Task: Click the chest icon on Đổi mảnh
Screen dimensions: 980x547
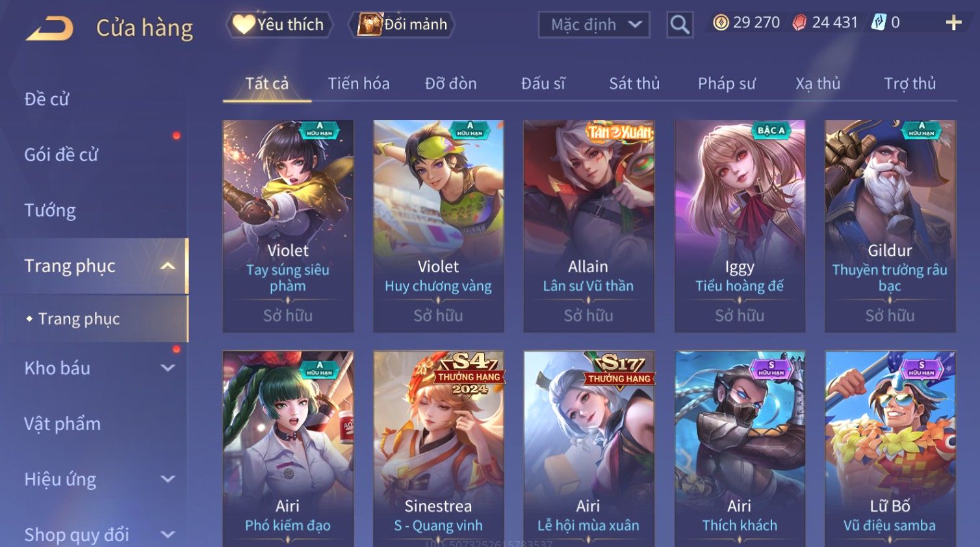Action: [370, 25]
